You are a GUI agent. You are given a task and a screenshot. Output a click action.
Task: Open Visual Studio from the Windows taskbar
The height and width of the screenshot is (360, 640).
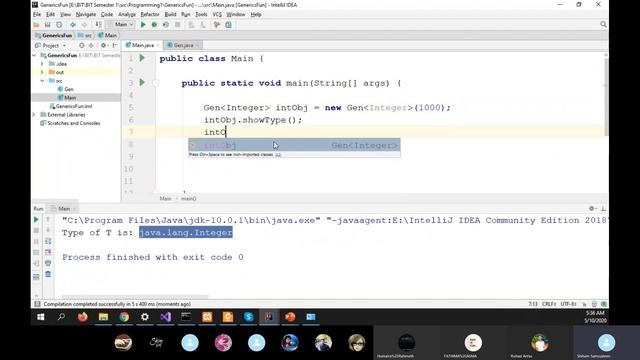coord(166,317)
